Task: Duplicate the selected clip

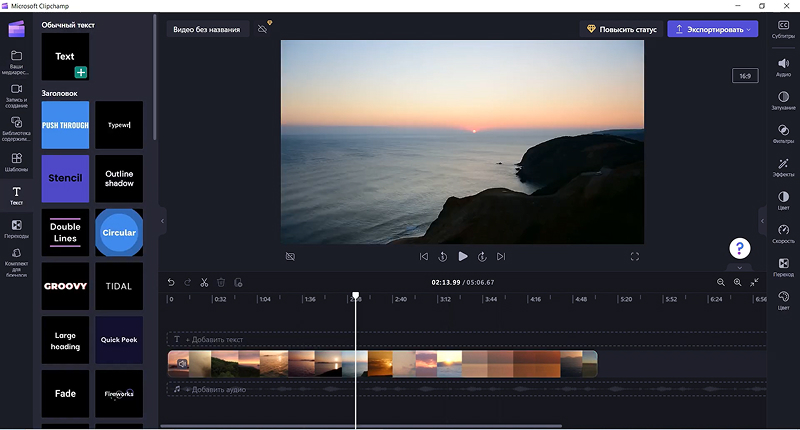Action: pyautogui.click(x=238, y=282)
